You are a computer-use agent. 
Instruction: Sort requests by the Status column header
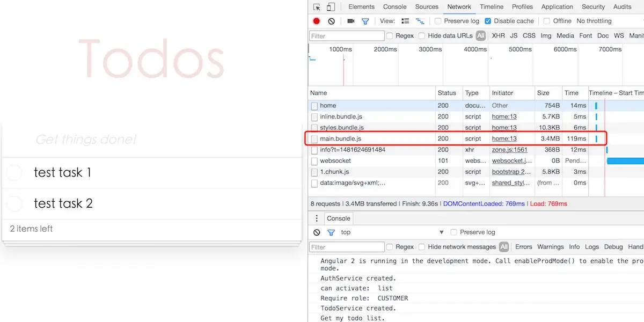click(450, 93)
